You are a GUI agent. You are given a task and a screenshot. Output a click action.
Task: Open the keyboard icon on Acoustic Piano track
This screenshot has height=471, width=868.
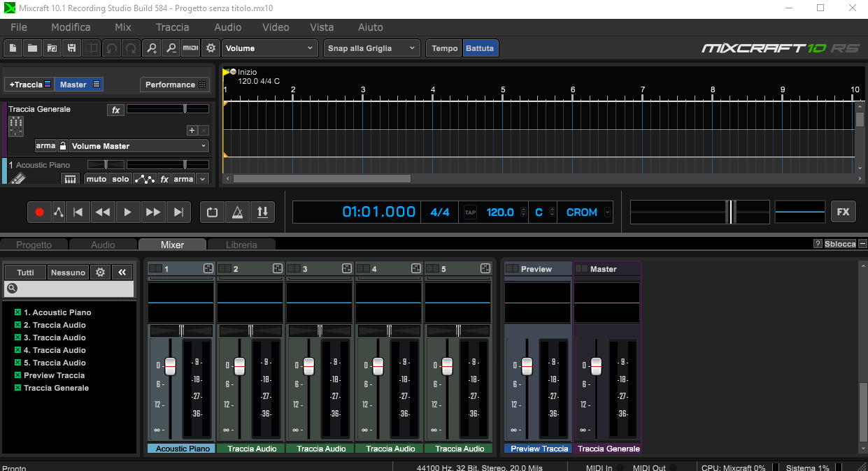tap(70, 180)
